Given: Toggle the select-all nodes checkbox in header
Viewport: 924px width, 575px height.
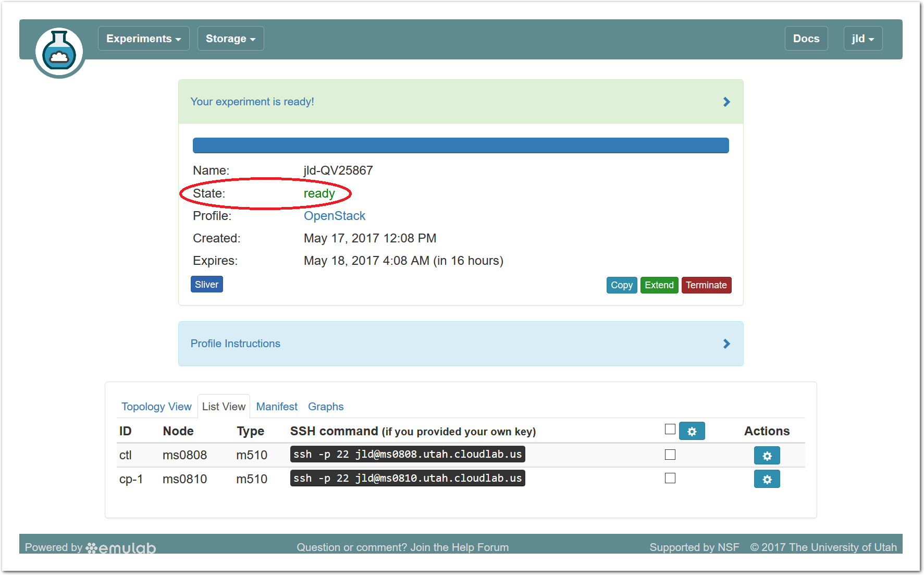Looking at the screenshot, I should coord(670,429).
